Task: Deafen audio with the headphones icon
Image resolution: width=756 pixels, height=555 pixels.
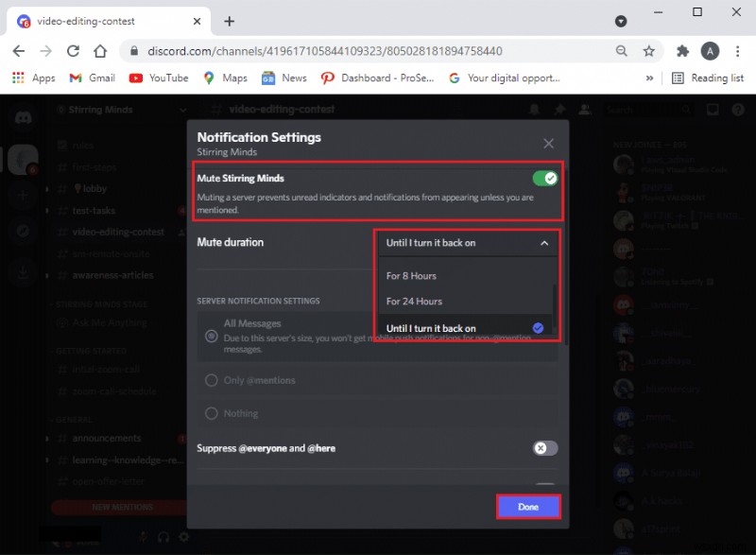Action: (163, 537)
